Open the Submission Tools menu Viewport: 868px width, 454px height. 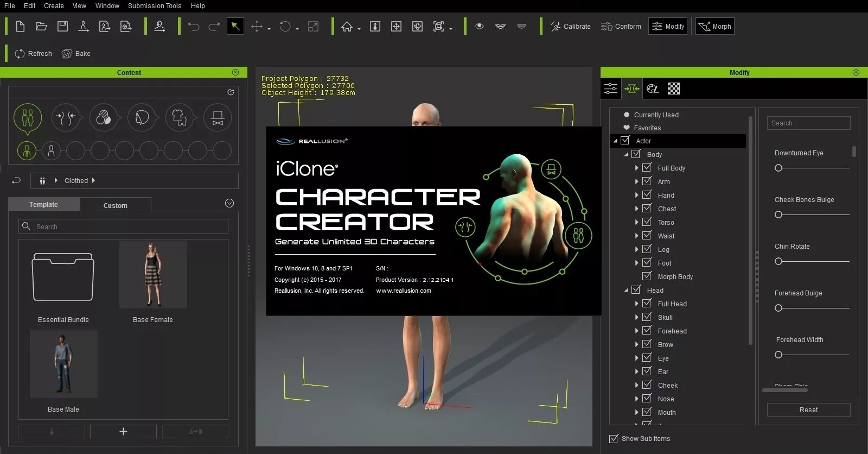point(155,5)
